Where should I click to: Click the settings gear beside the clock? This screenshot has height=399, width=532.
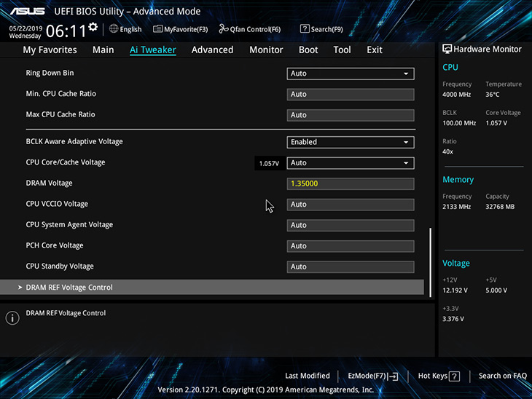point(93,27)
